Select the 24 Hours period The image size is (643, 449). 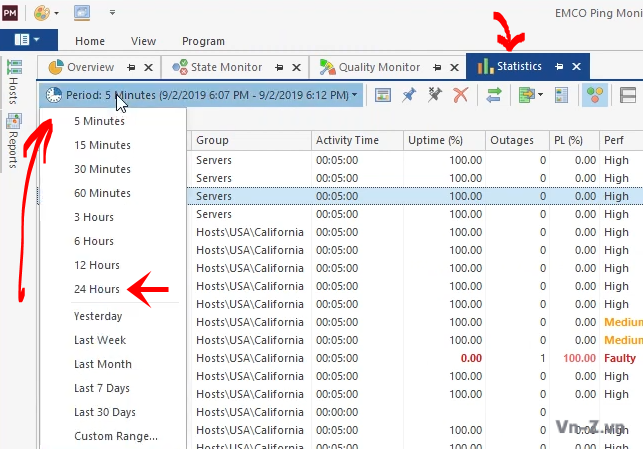point(113,289)
